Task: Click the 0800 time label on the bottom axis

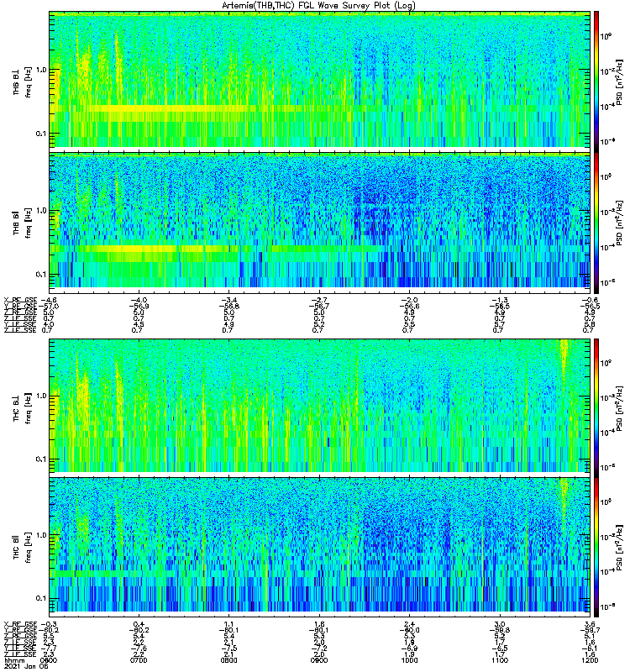Action: click(x=228, y=660)
